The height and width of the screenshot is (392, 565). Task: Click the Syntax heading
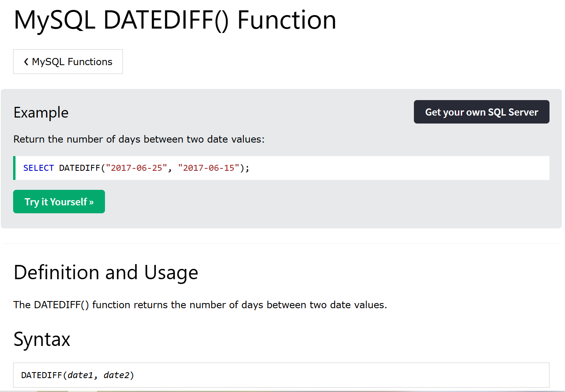(42, 340)
